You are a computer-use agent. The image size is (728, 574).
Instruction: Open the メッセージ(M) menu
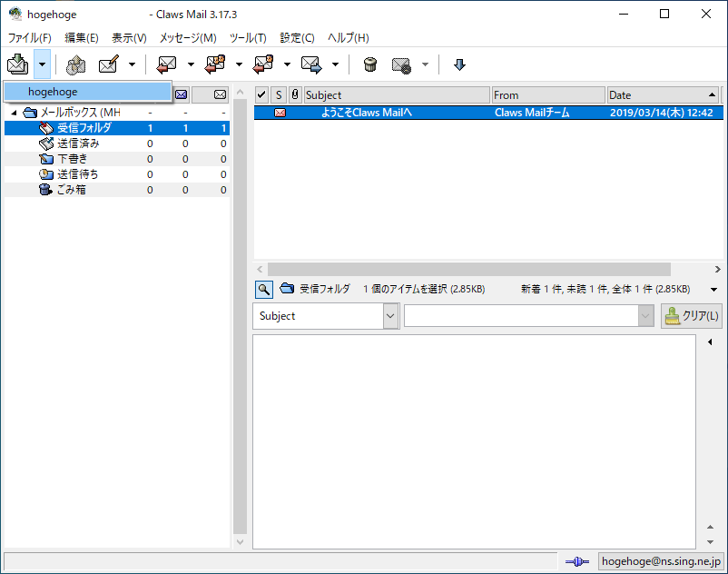click(x=188, y=37)
